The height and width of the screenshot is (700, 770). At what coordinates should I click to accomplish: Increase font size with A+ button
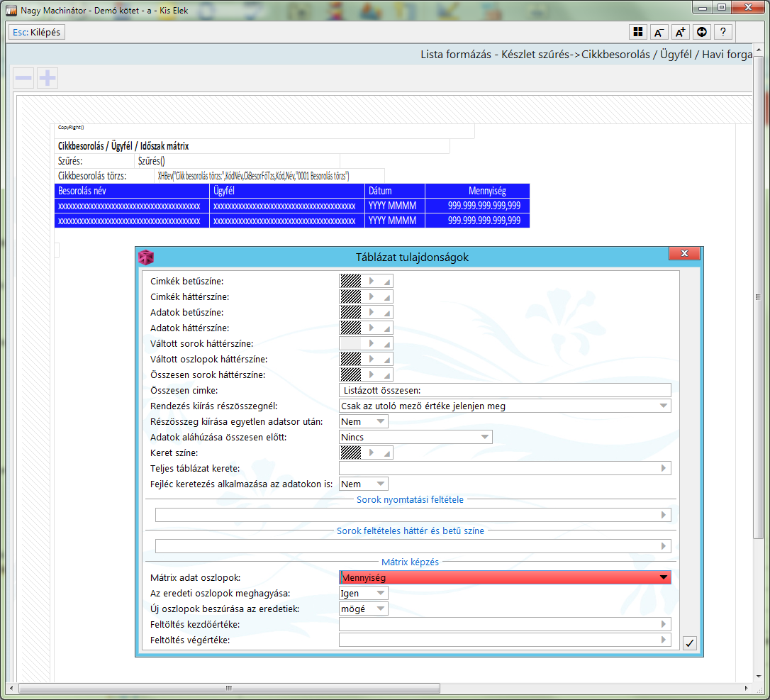(x=681, y=32)
